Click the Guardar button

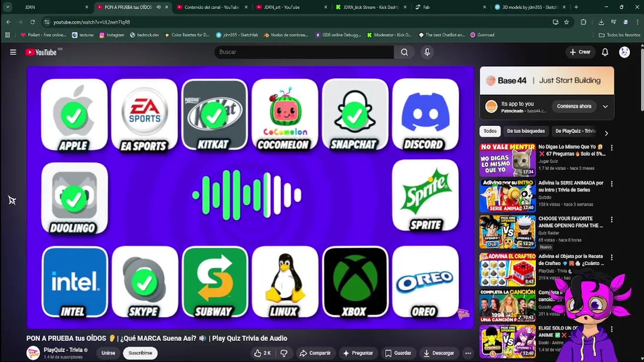[398, 353]
